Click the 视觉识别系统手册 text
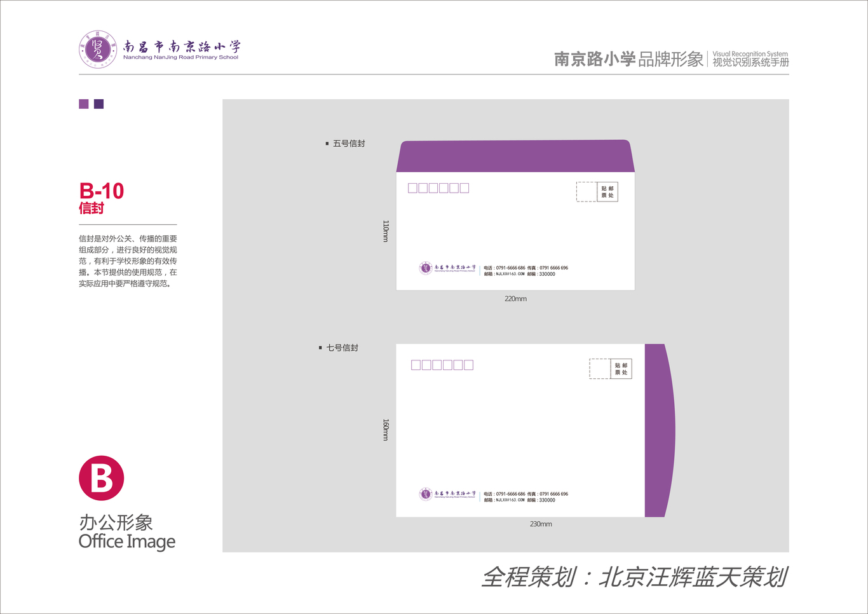Image resolution: width=868 pixels, height=614 pixels. (x=750, y=62)
